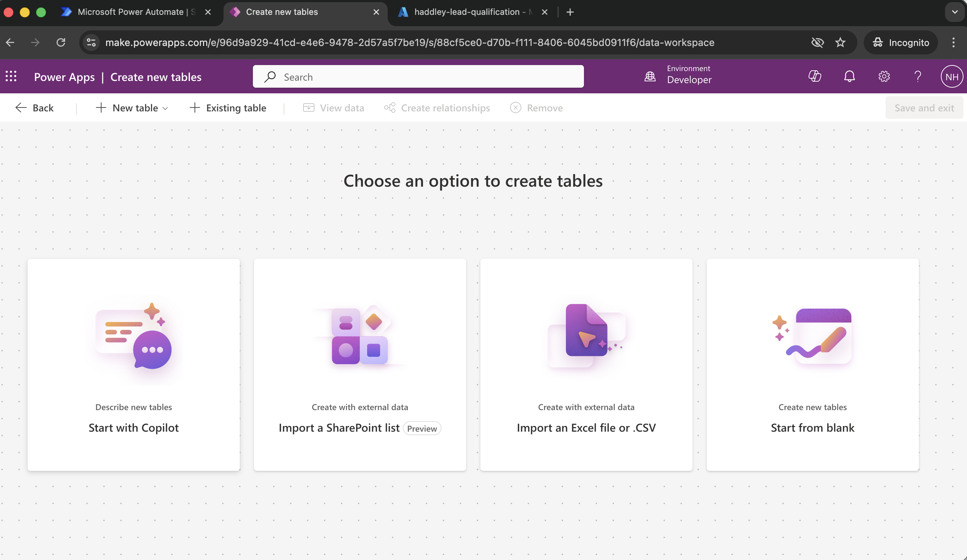Click the 'Create new tables' header title
The image size is (967, 560).
coord(156,77)
